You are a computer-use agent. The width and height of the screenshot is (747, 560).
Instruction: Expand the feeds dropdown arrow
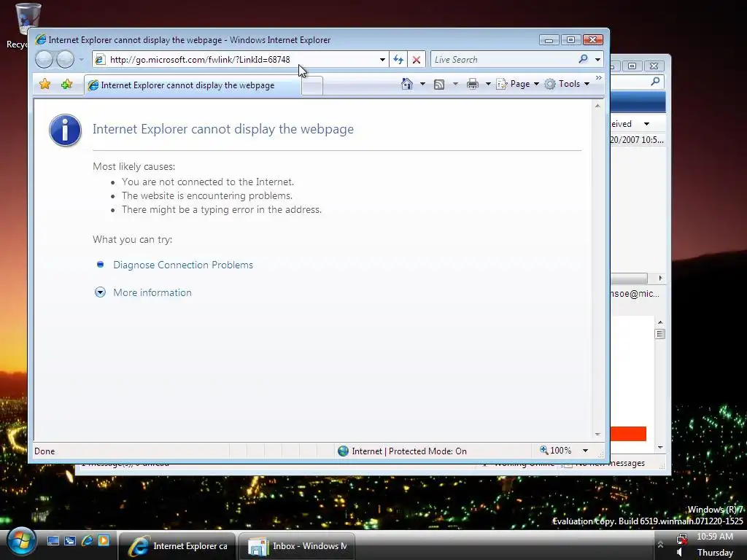(x=455, y=84)
